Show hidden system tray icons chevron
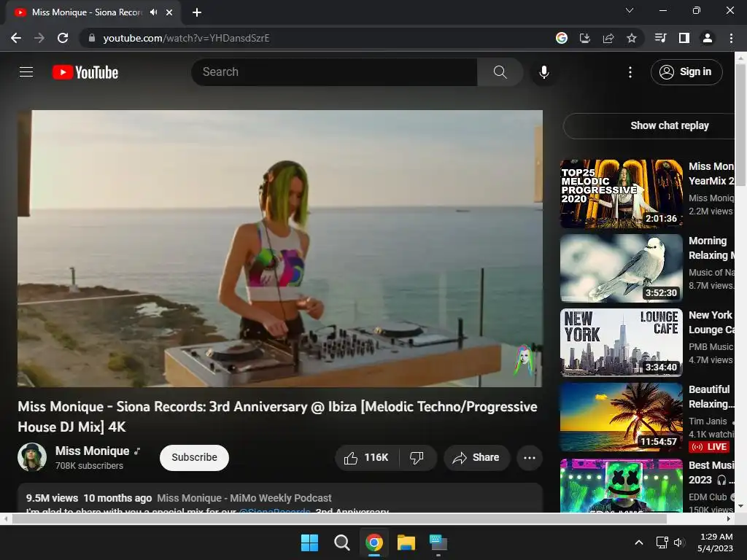 click(639, 542)
